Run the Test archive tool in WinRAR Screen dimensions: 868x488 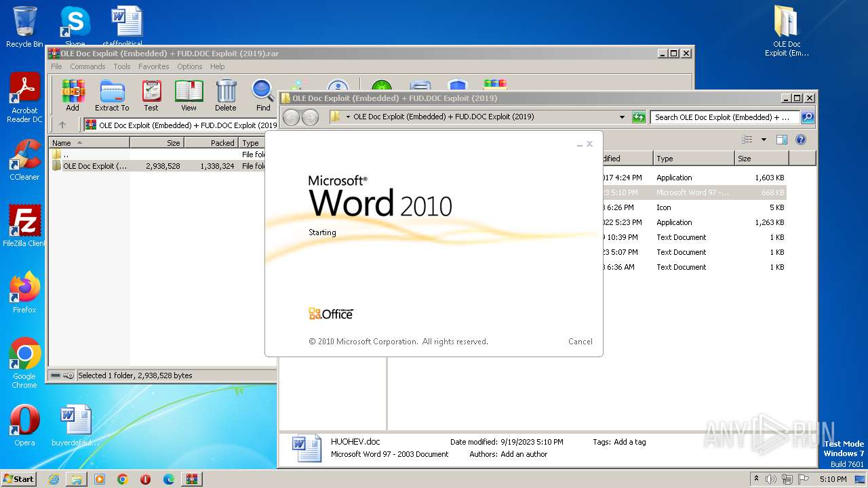[151, 96]
